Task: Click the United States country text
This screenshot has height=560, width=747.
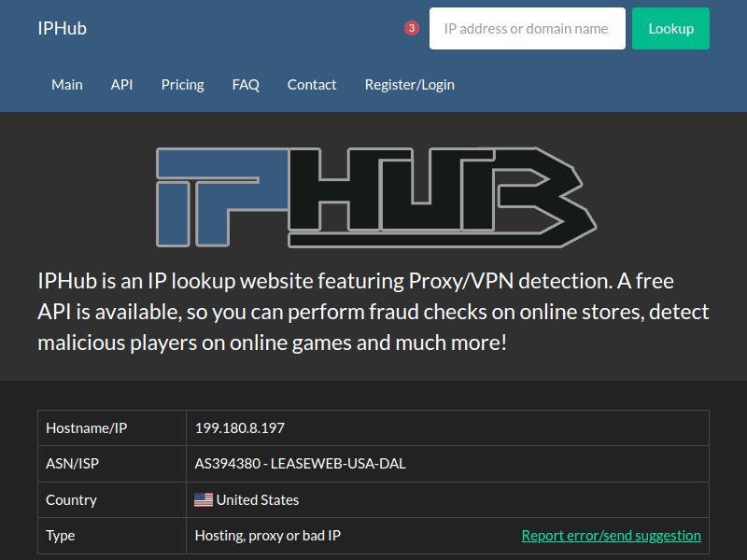Action: click(x=258, y=500)
